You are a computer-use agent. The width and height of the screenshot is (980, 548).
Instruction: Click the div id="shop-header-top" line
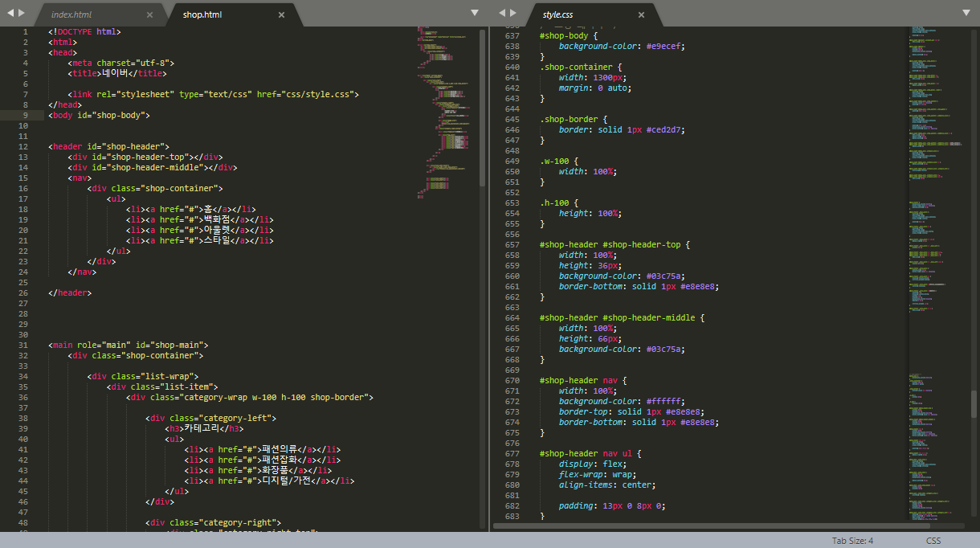point(145,157)
